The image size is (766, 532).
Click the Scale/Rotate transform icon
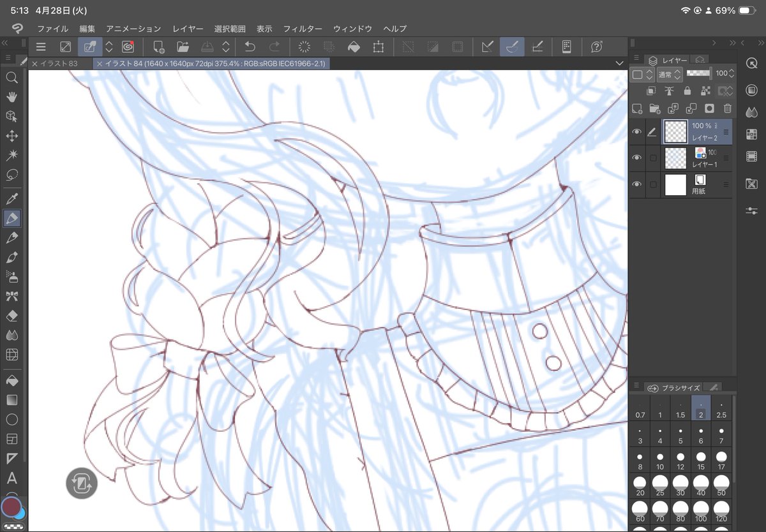[x=379, y=47]
